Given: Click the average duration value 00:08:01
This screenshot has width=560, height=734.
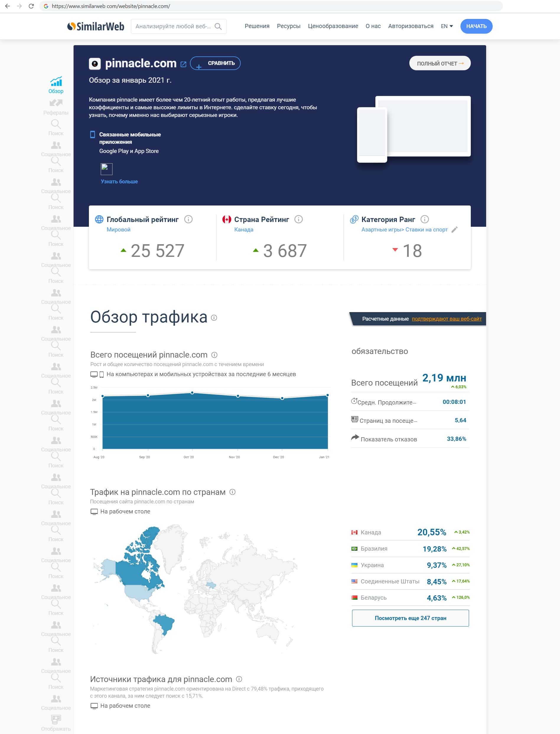Looking at the screenshot, I should [454, 402].
